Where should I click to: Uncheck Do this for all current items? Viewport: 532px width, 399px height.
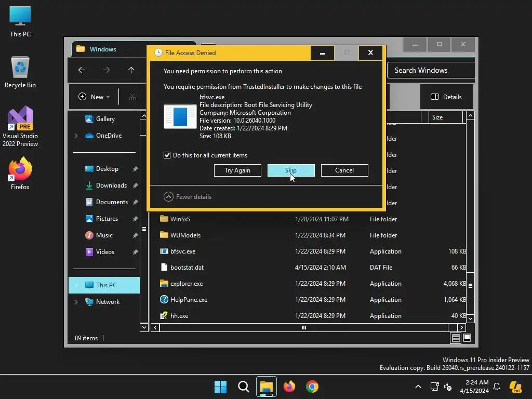tap(167, 155)
